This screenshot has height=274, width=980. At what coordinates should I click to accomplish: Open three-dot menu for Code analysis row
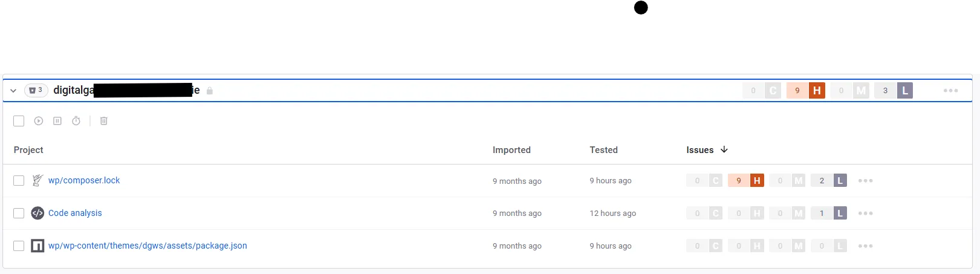pos(865,213)
